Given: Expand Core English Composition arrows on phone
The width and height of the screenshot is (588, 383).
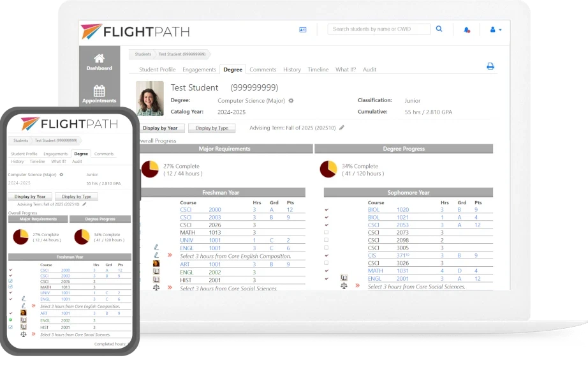Looking at the screenshot, I should coord(33,306).
